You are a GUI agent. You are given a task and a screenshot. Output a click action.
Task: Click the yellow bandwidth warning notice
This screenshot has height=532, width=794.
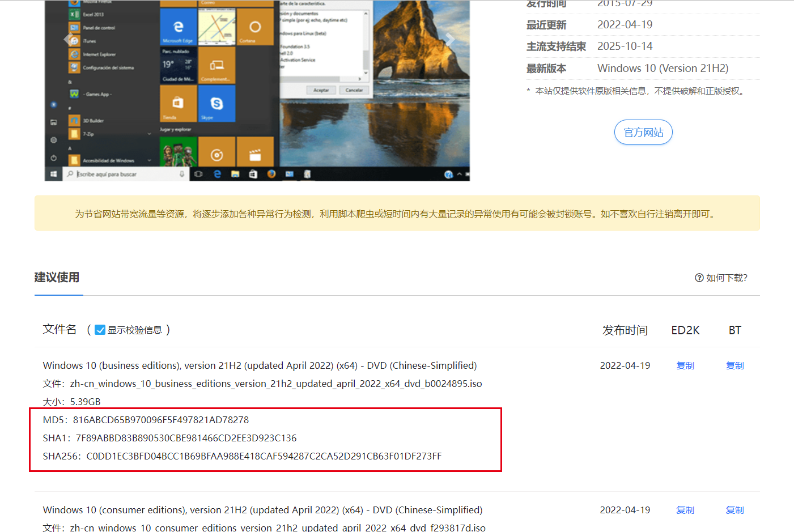397,213
